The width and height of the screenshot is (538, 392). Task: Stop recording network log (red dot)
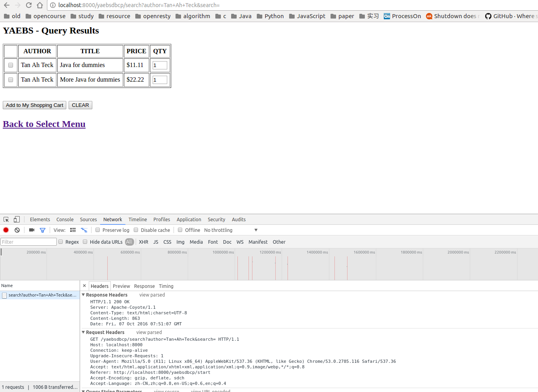click(x=6, y=230)
